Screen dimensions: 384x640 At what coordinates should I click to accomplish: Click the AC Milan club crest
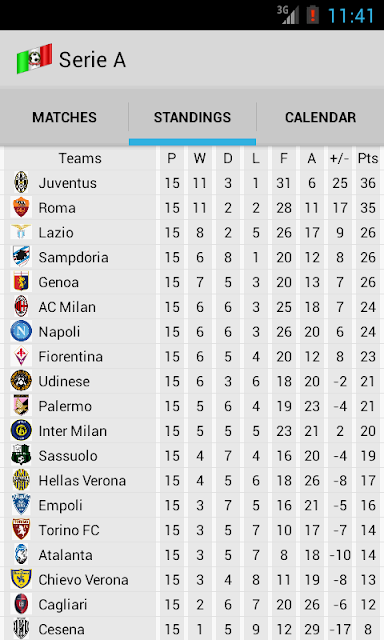pos(21,307)
